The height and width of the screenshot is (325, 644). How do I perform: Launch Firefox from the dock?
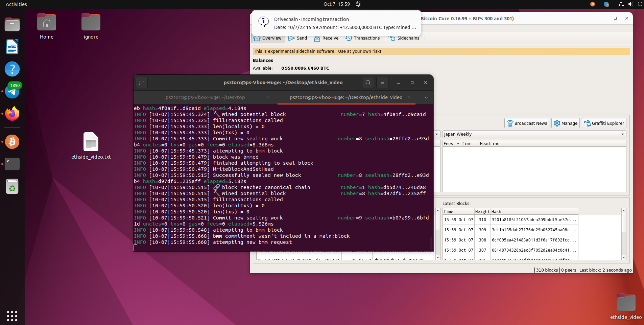[x=12, y=114]
